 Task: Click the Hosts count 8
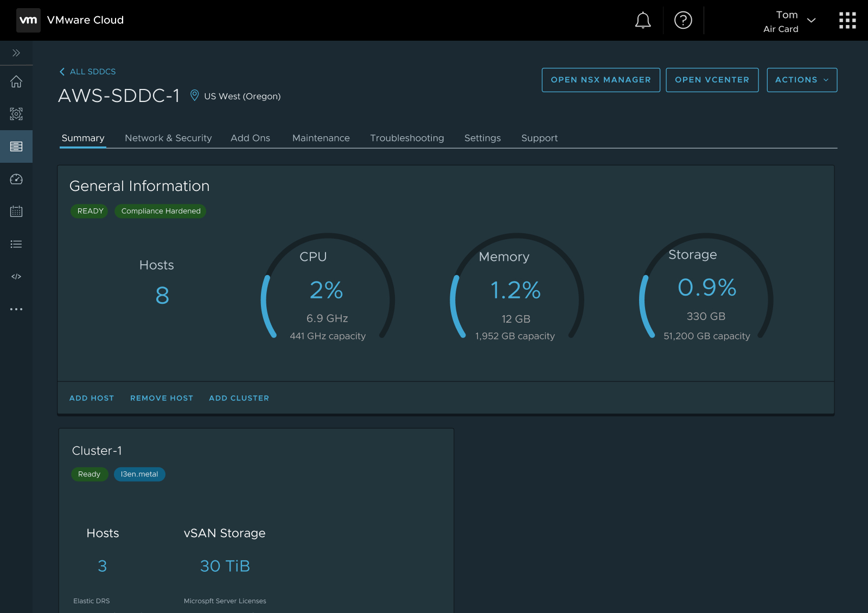162,296
